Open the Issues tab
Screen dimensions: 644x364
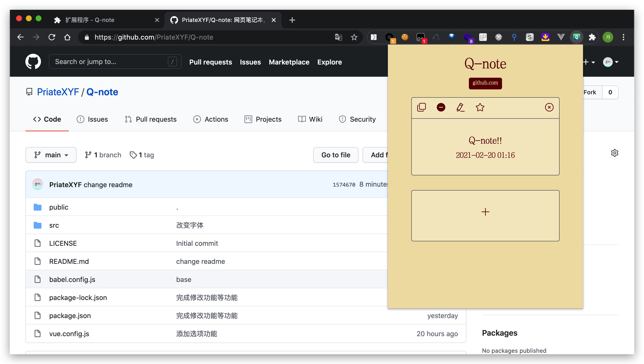(92, 119)
